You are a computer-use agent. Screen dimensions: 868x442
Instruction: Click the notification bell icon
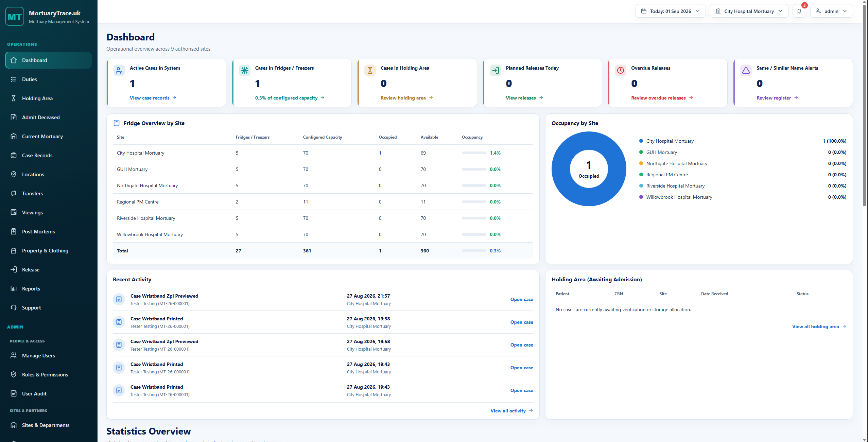click(x=799, y=11)
